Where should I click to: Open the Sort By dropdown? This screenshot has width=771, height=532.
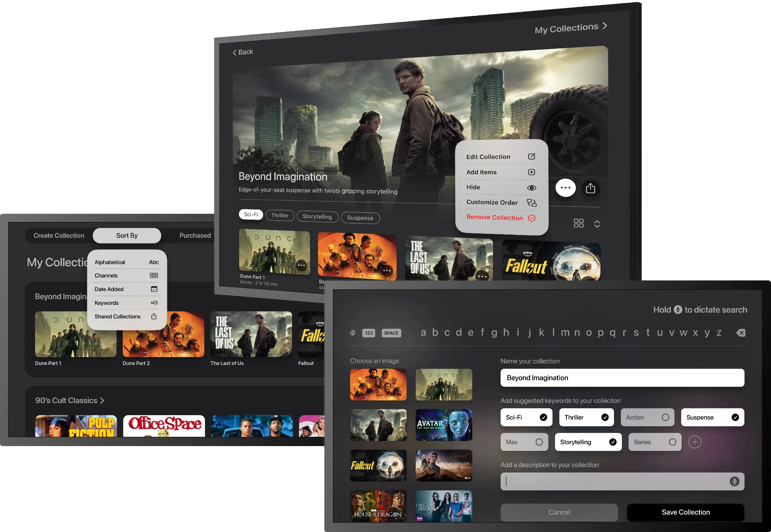tap(127, 235)
